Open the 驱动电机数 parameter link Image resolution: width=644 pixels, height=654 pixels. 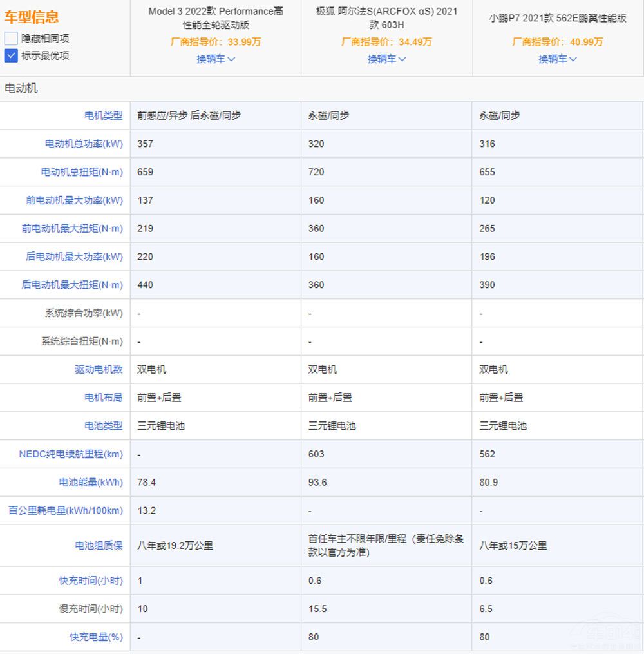[98, 370]
